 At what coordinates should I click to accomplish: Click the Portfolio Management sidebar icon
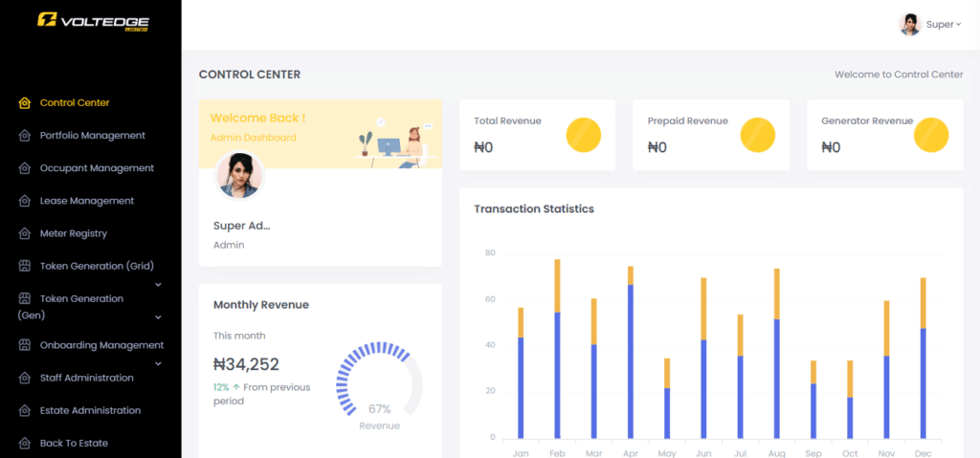click(x=25, y=136)
